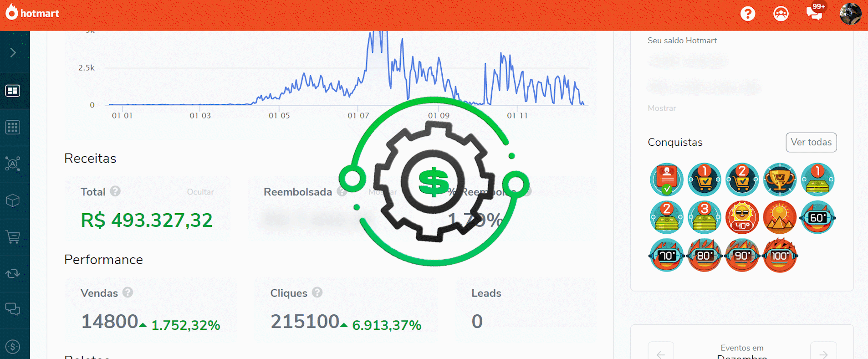Hide total revenue with Ocultar
This screenshot has width=868, height=359.
tap(200, 192)
